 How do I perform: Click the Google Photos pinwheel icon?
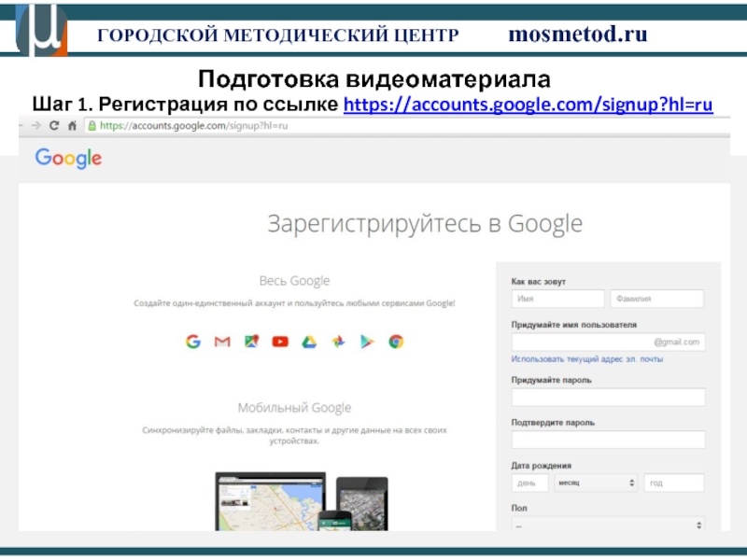point(338,342)
